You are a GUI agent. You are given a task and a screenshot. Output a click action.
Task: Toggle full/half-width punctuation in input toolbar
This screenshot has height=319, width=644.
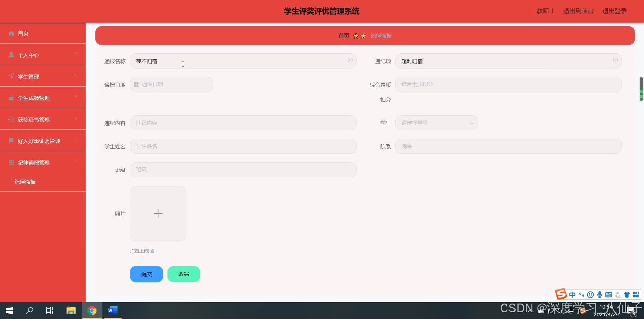point(582,294)
